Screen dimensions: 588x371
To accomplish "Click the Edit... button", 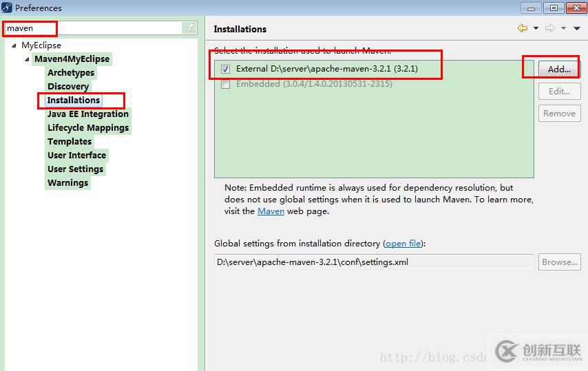I will 559,91.
